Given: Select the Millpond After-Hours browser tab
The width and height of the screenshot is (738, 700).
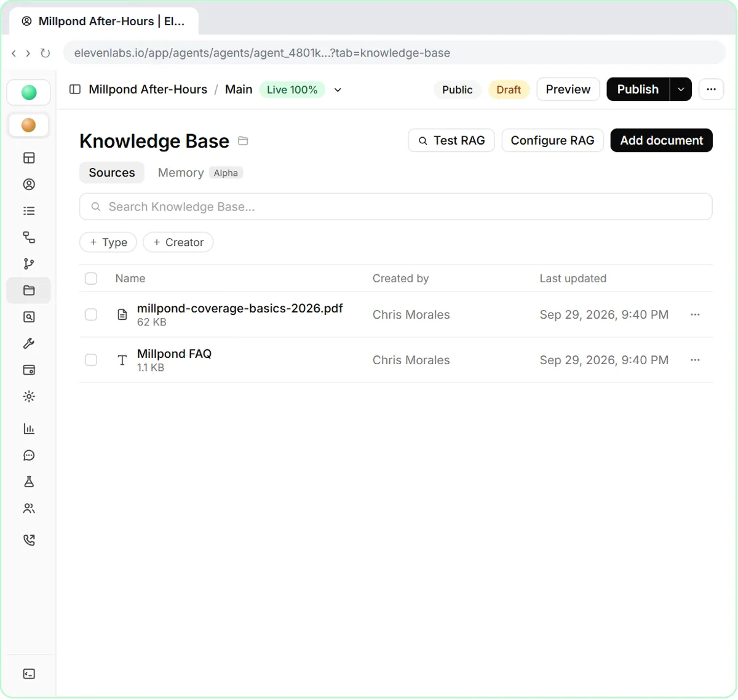Looking at the screenshot, I should pos(104,22).
